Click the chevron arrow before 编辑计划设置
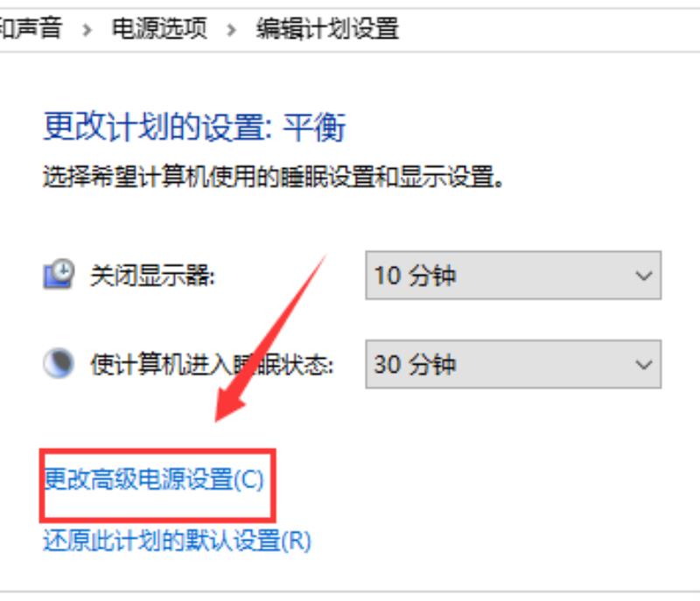Viewport: 700px width, 601px height. coord(231,30)
